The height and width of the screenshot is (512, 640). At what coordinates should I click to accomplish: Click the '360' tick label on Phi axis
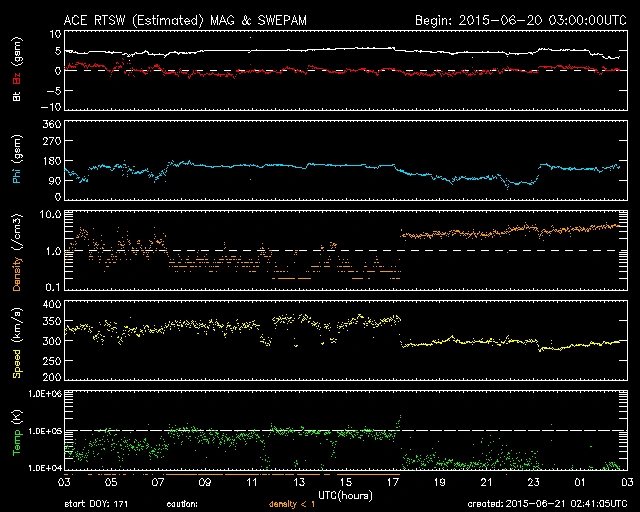(x=52, y=125)
